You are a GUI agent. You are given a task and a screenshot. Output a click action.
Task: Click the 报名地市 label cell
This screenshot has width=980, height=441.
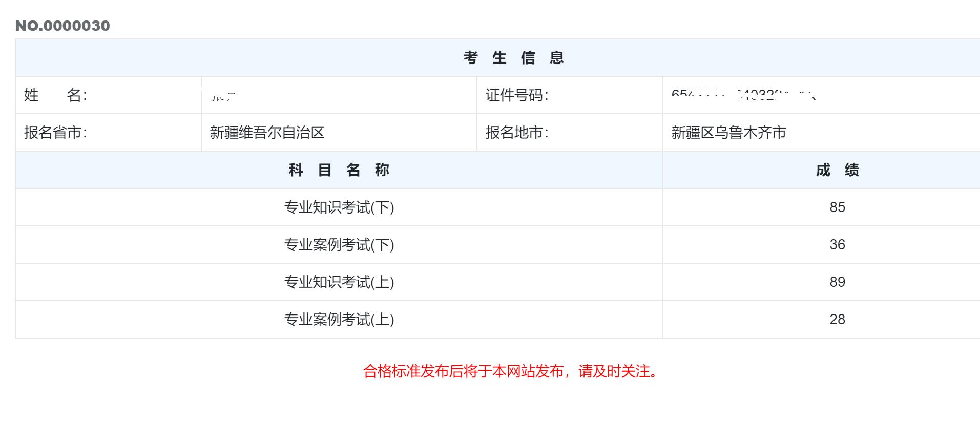pyautogui.click(x=570, y=133)
